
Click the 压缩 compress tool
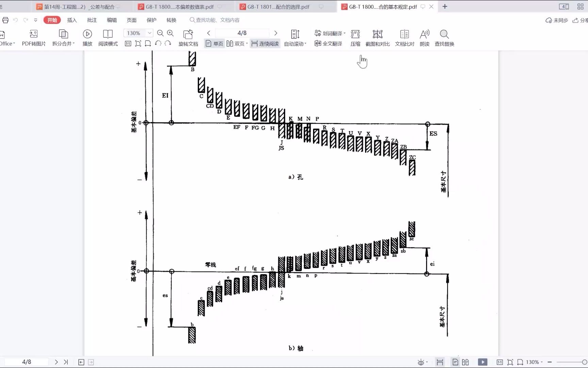pyautogui.click(x=355, y=38)
